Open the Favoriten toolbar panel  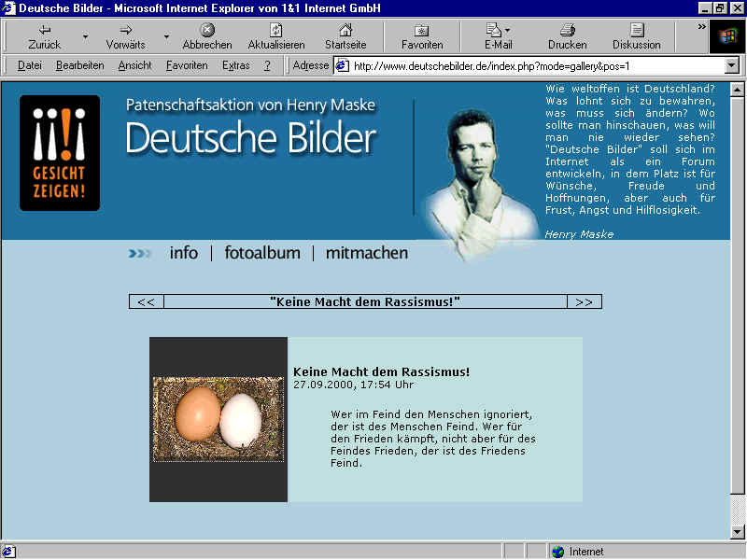click(x=422, y=37)
